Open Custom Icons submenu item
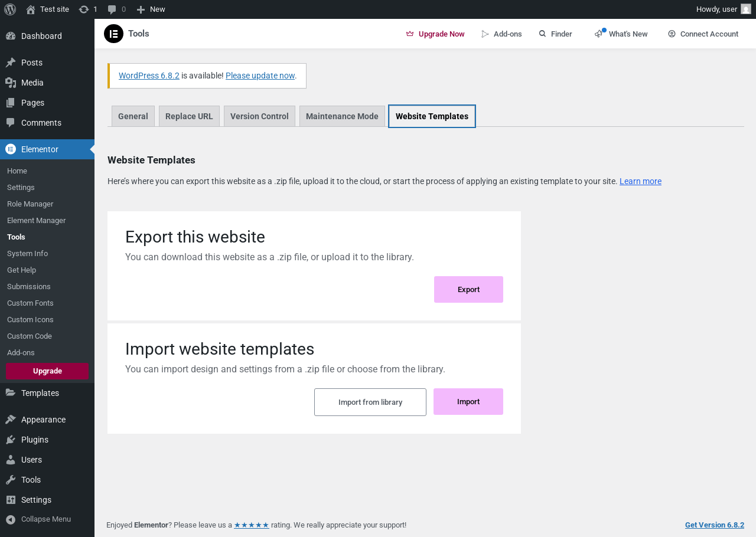 (30, 320)
